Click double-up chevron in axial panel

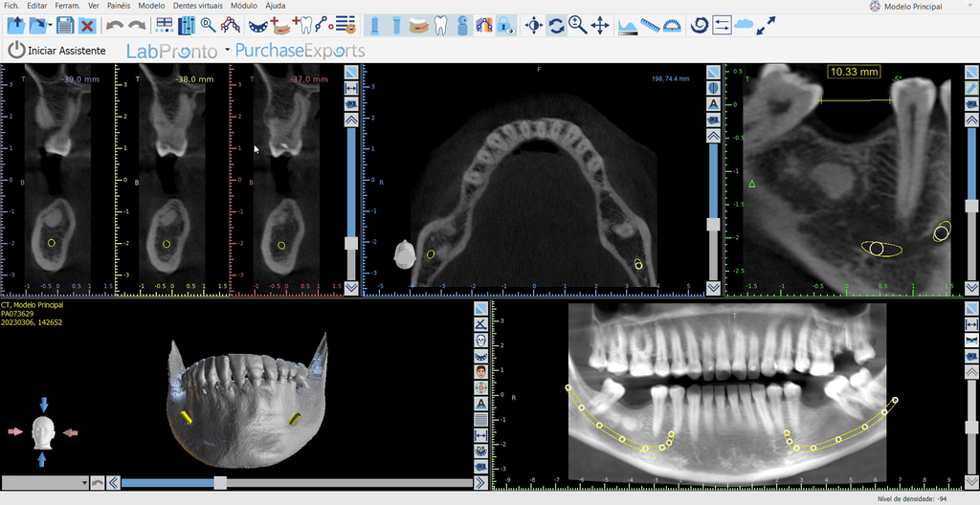click(713, 136)
